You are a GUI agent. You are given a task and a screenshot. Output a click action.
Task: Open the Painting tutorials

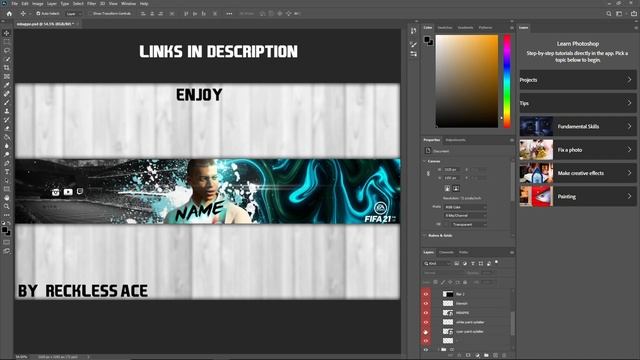[x=578, y=196]
